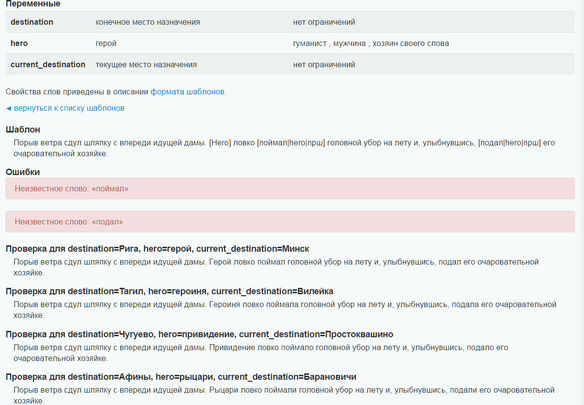
Task: Click вернуться к списку шаблонов link
Action: click(69, 108)
